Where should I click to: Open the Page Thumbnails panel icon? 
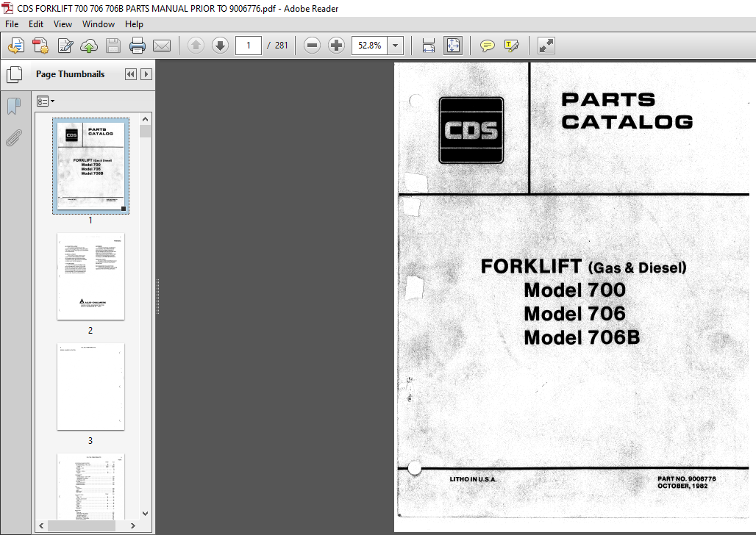point(15,74)
